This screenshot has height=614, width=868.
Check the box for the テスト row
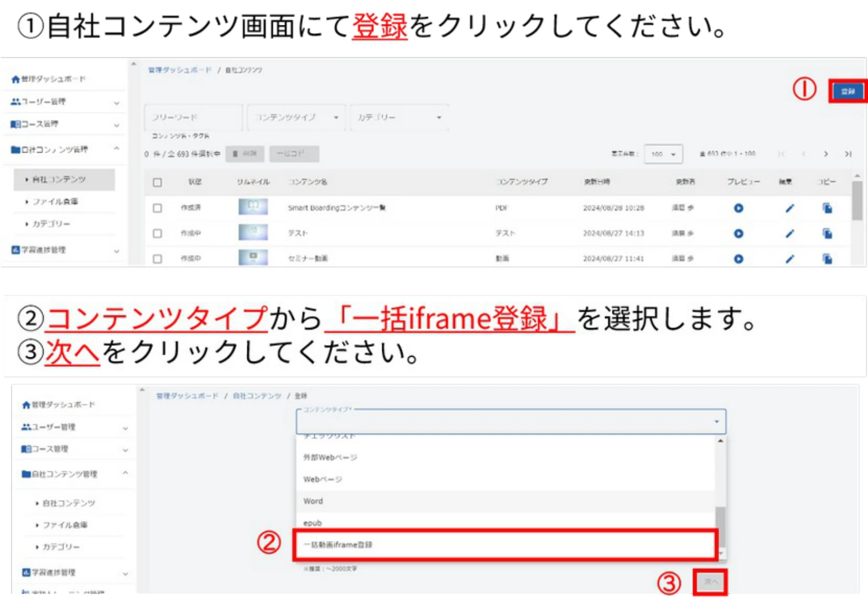tap(158, 233)
